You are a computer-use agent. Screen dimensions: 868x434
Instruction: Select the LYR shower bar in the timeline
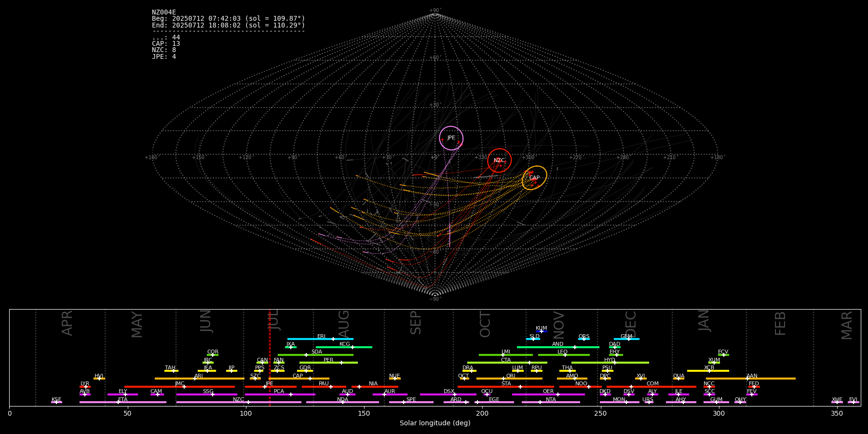(x=85, y=387)
